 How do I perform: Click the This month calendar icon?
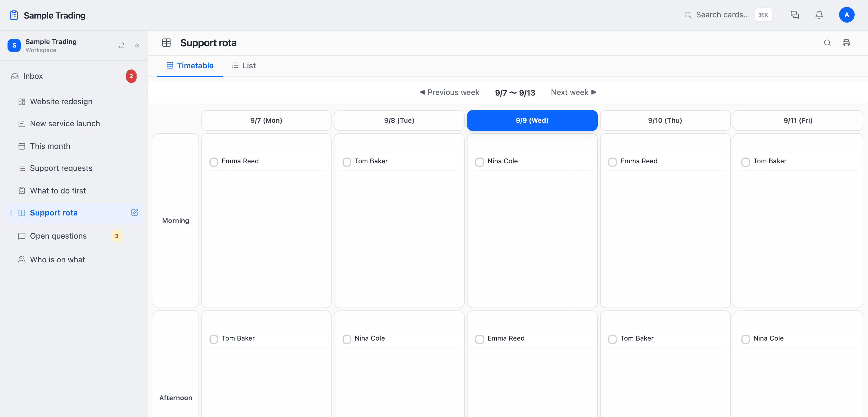click(22, 146)
